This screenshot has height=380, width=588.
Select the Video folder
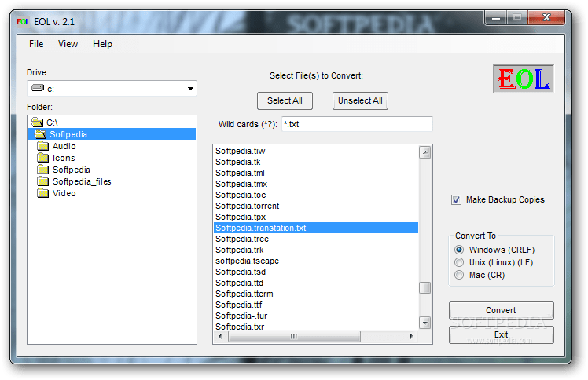pyautogui.click(x=64, y=193)
